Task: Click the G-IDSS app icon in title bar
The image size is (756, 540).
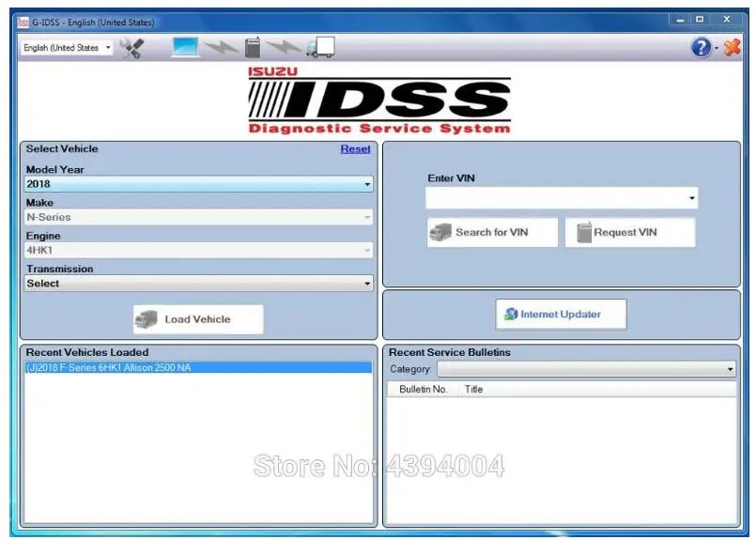Action: [23, 23]
